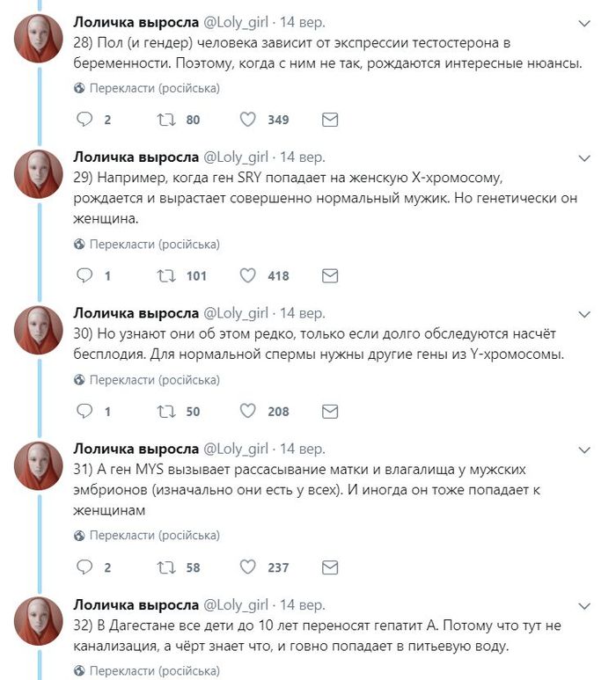This screenshot has width=616, height=680.
Task: Like the tweet with 418 likes
Action: [x=248, y=275]
